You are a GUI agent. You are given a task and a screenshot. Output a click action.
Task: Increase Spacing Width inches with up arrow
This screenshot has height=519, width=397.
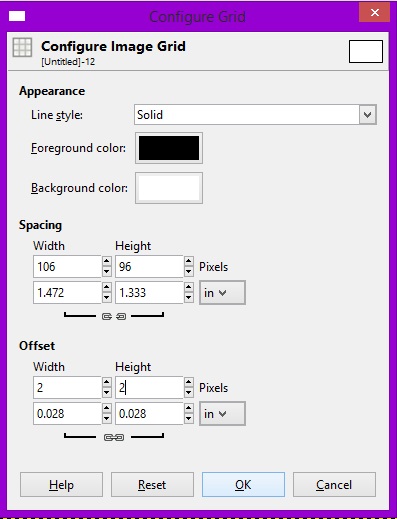click(107, 287)
